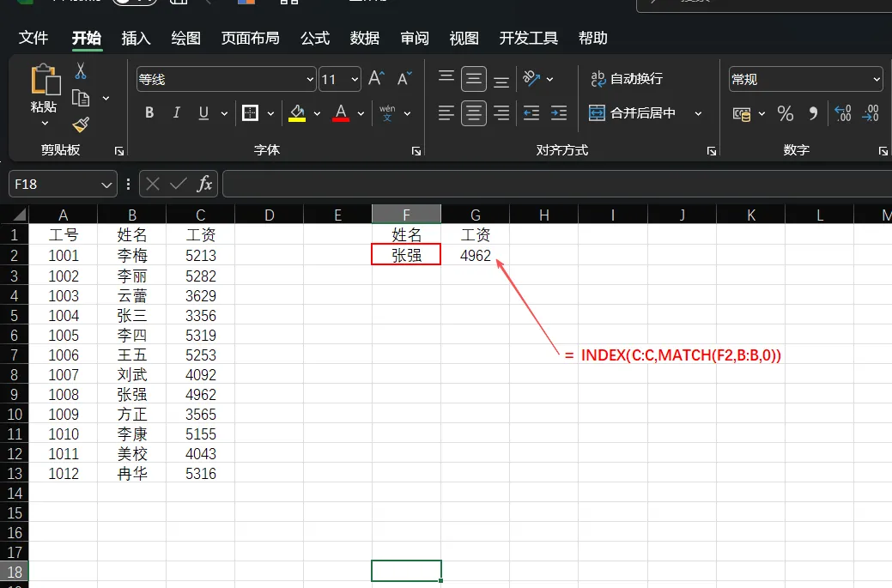Select all cells via corner triangle
Image resolution: width=892 pixels, height=588 pixels.
coord(20,215)
